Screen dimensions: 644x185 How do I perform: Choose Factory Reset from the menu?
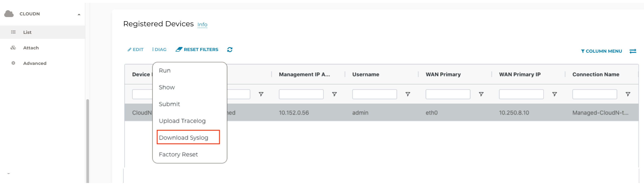(x=178, y=154)
